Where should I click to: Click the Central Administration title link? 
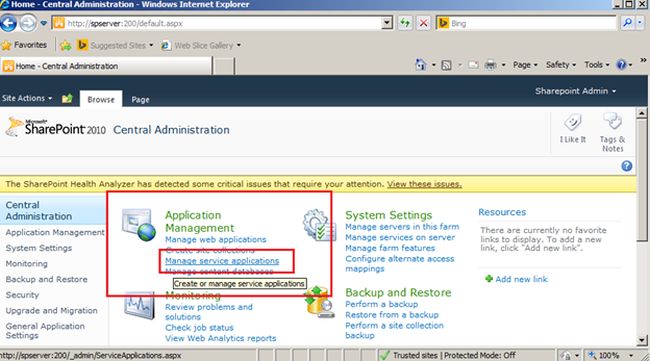pyautogui.click(x=171, y=130)
